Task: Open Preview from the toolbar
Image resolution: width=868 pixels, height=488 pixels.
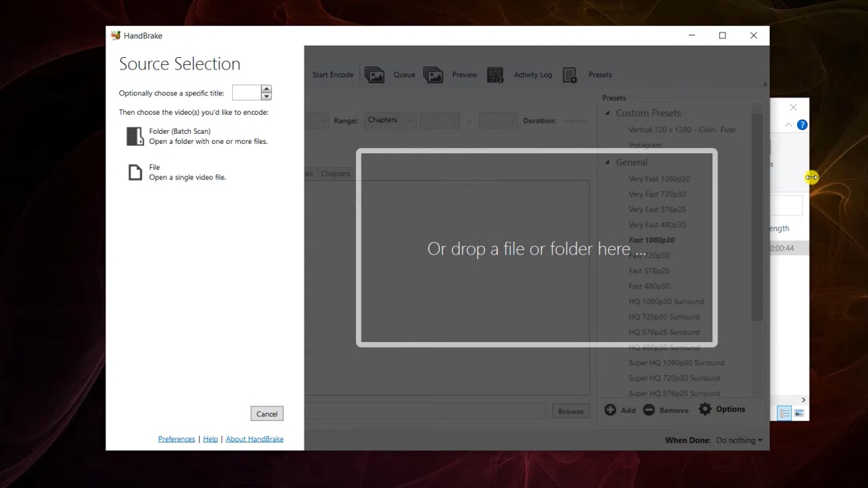Action: [451, 74]
